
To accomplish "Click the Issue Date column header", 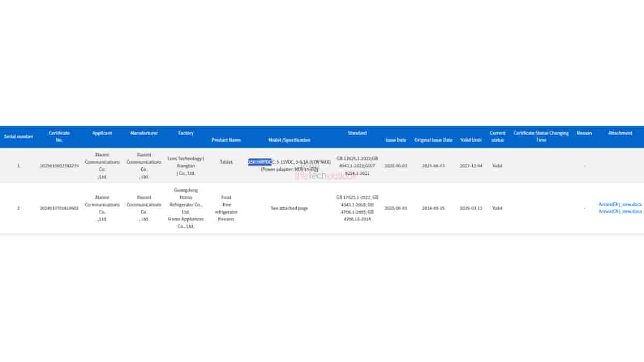I will click(x=396, y=140).
